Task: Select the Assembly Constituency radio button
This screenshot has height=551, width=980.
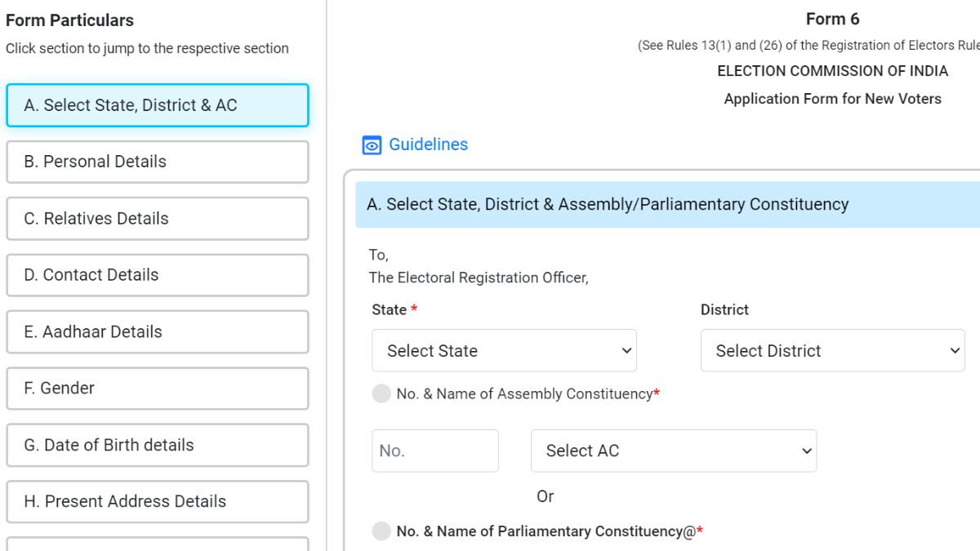Action: tap(381, 393)
